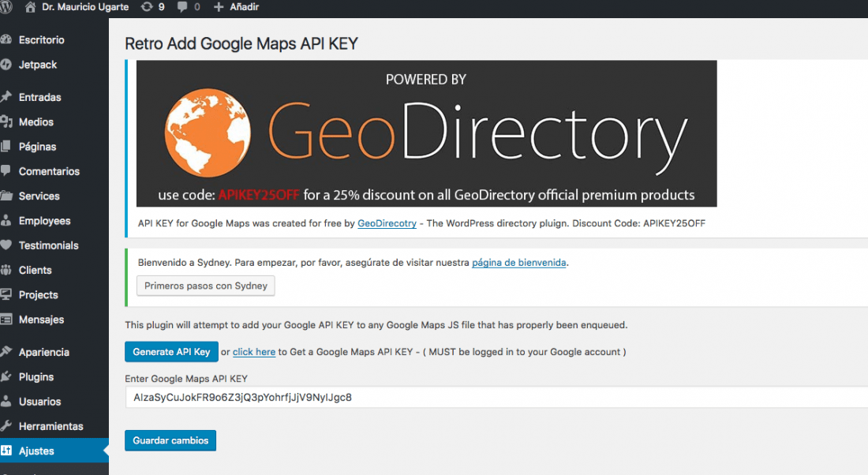Click the Mensajes list icon

pos(6,320)
